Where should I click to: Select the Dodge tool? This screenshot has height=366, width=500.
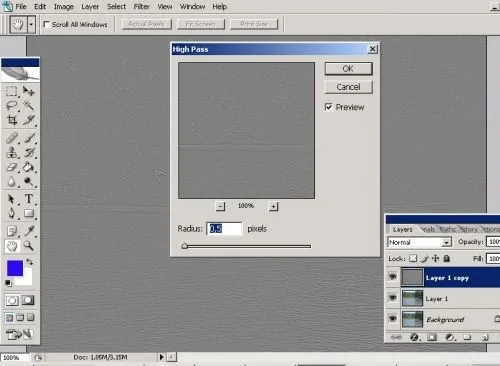tap(28, 182)
